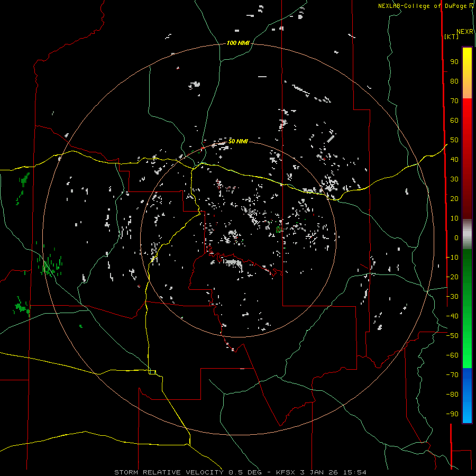Click the -80 value on the velocity scale

(x=452, y=395)
